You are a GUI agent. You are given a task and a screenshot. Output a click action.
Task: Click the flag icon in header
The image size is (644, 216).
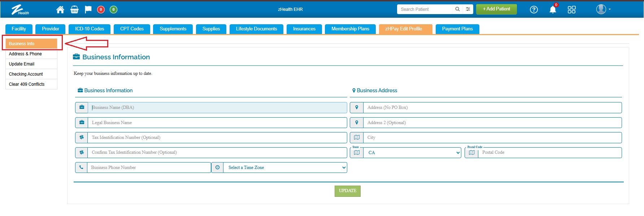tap(88, 9)
